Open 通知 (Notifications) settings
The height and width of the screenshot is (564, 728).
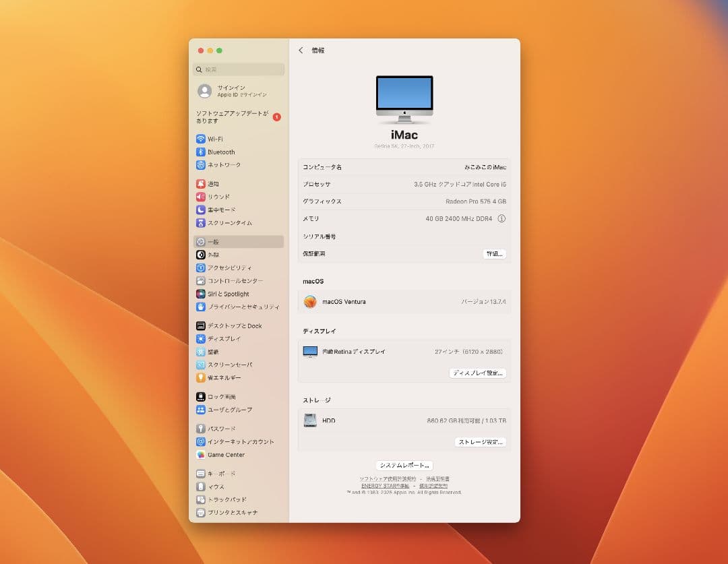coord(213,184)
